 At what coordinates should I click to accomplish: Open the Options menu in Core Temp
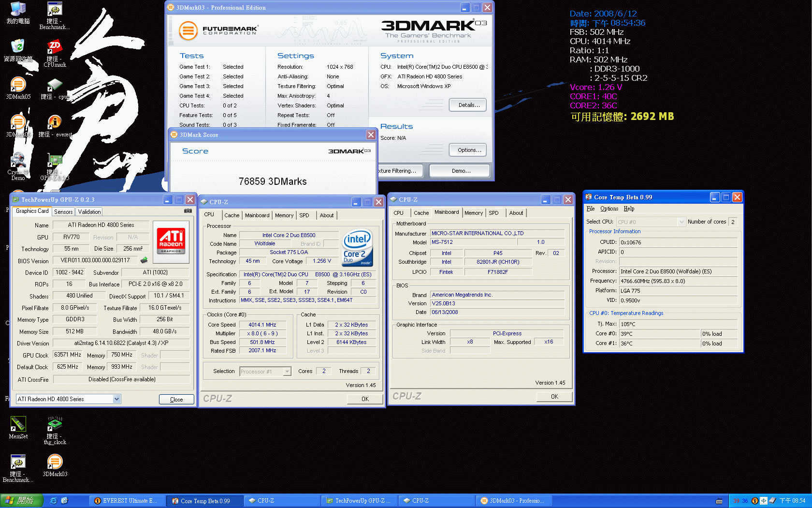pyautogui.click(x=609, y=209)
